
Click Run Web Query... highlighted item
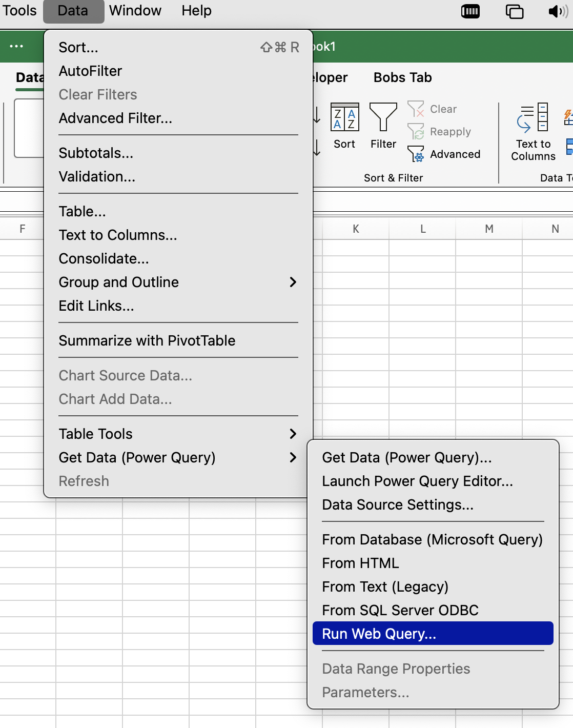(x=433, y=634)
